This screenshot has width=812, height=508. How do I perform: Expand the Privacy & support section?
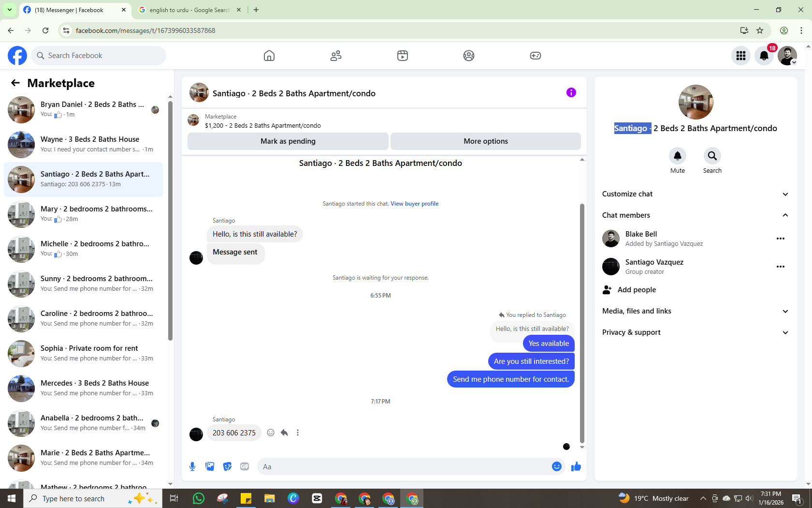click(696, 332)
